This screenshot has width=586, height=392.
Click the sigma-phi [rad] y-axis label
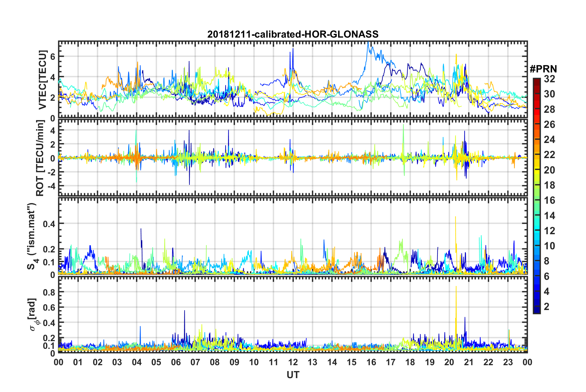pos(33,314)
